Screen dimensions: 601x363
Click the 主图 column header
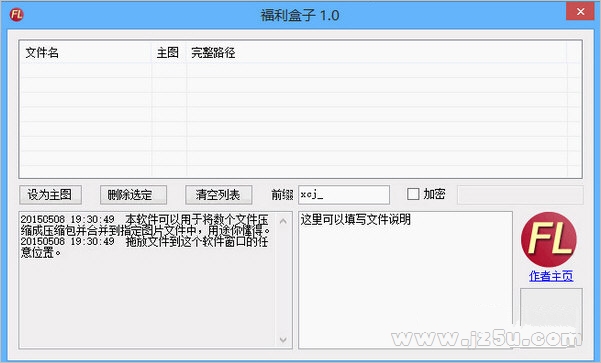pos(169,53)
